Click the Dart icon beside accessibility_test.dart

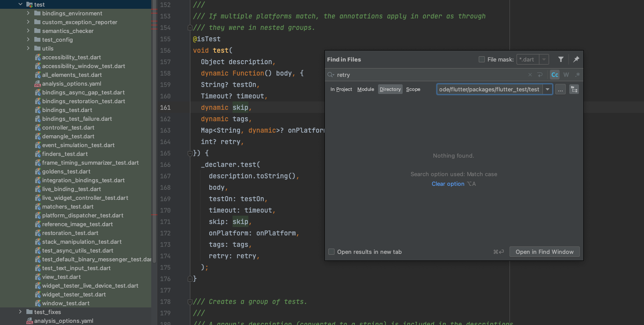38,57
